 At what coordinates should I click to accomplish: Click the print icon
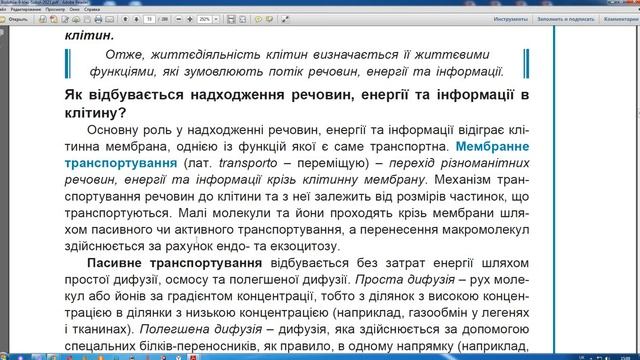(x=98, y=19)
